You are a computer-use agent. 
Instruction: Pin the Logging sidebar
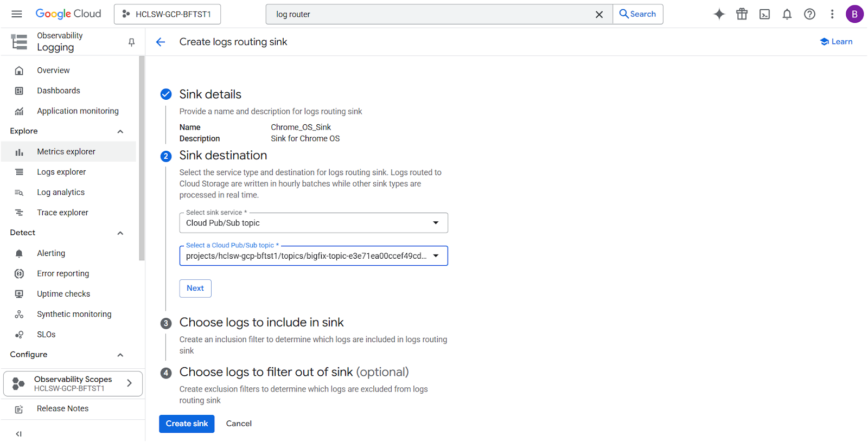131,42
